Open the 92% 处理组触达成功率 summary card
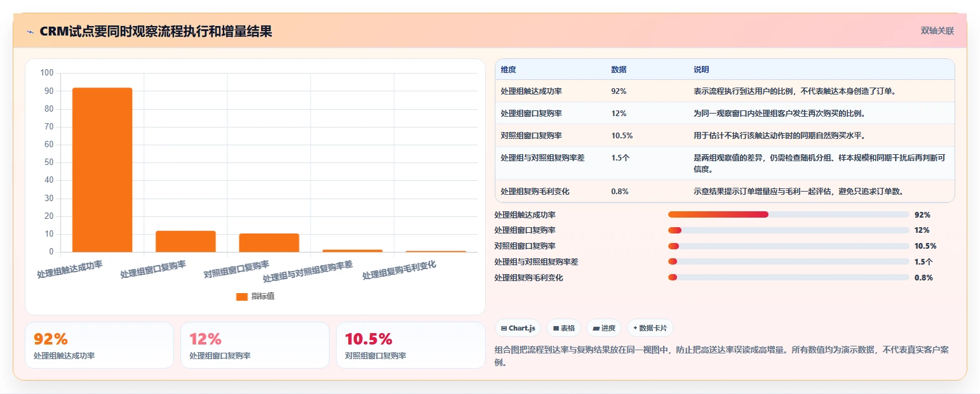This screenshot has height=394, width=980. click(99, 345)
